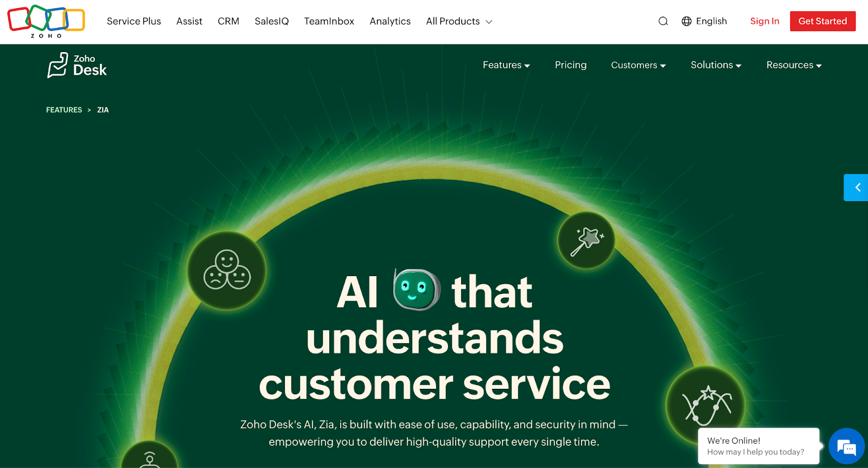Click the globe language icon
The image size is (868, 468).
coord(686,21)
